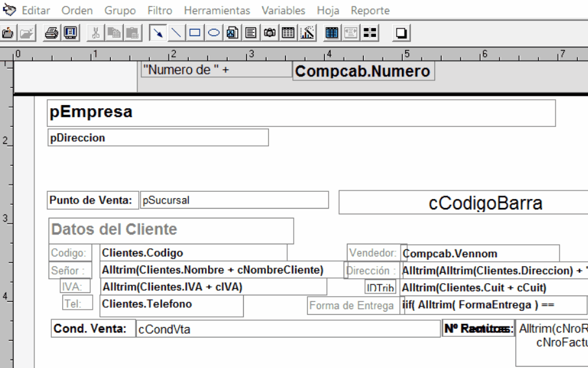Viewport: 588px width, 368px height.
Task: Open the Editar menu
Action: point(36,10)
